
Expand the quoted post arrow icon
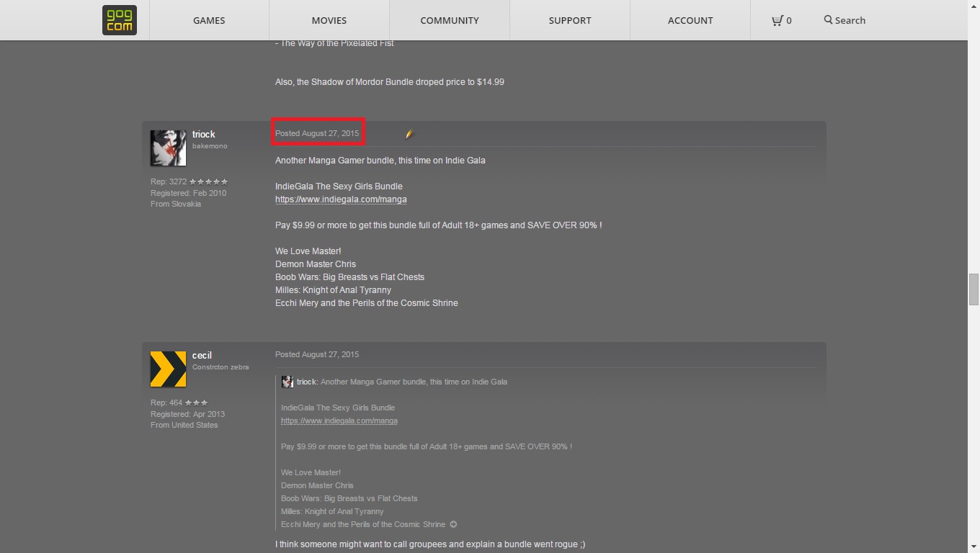tap(453, 524)
